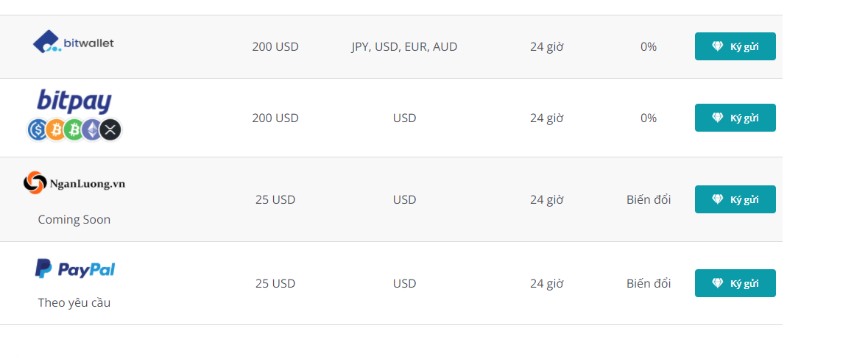Click the green Bitcoin Cash coin icon

coord(74,130)
